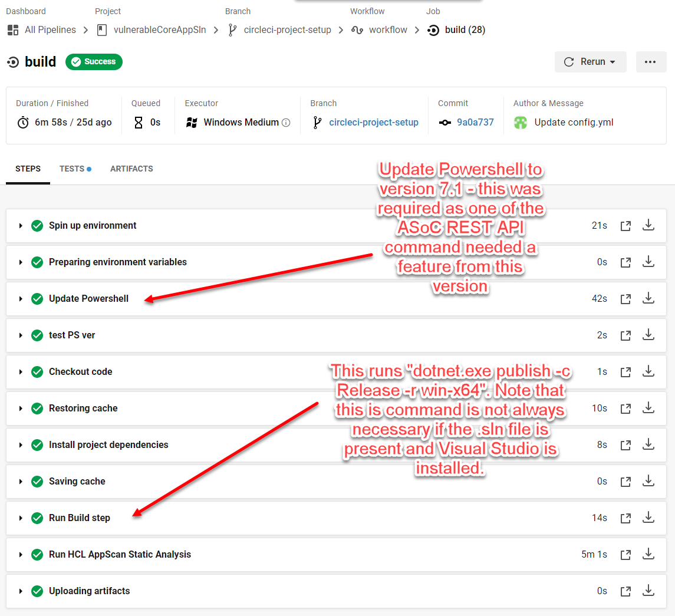Open log in new tab for Spin up environment

pos(625,226)
